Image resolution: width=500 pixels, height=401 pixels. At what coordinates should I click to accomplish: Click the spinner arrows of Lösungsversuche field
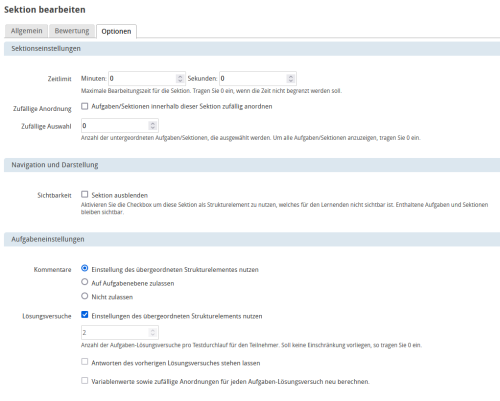[x=153, y=332]
